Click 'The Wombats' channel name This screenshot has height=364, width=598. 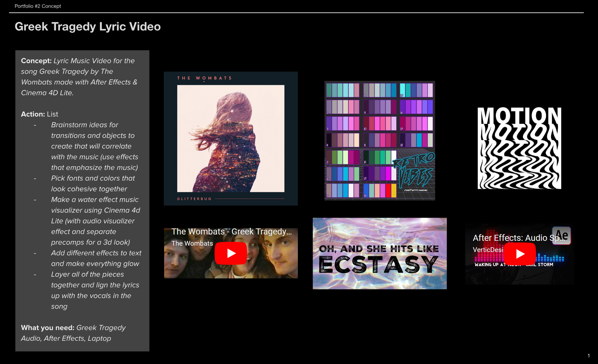click(192, 243)
